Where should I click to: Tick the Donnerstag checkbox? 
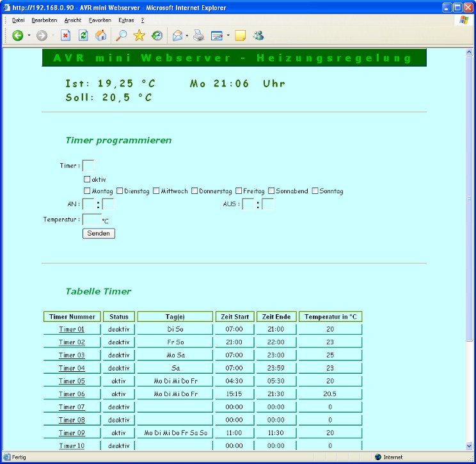click(194, 191)
